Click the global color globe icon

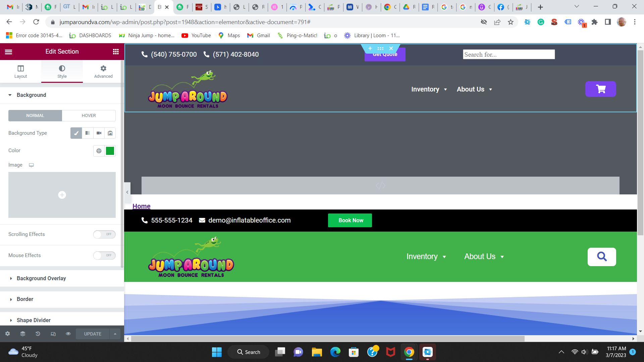[x=99, y=151]
